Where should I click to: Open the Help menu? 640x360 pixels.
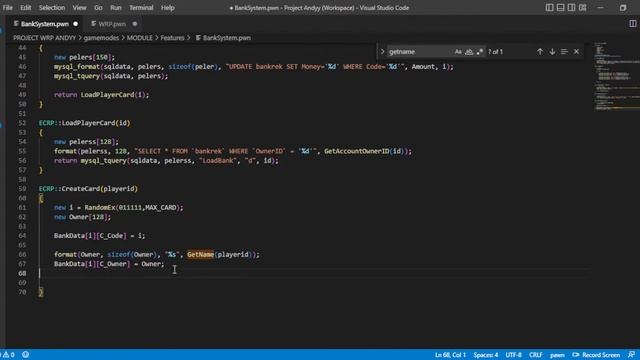[x=167, y=8]
